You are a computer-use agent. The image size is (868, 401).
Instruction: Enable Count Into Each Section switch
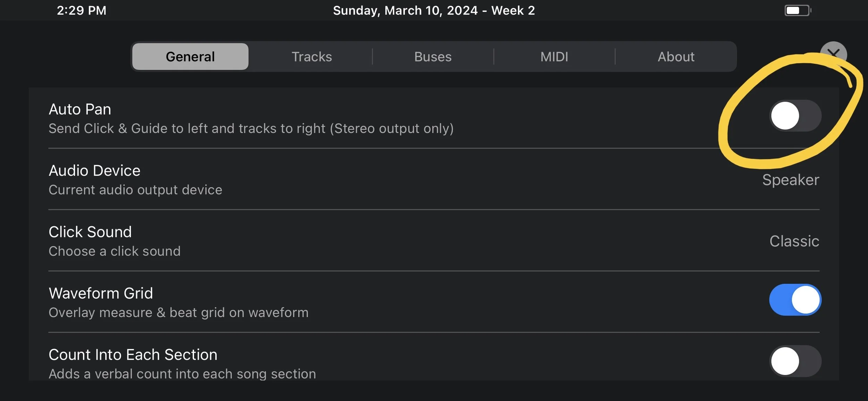pyautogui.click(x=795, y=361)
